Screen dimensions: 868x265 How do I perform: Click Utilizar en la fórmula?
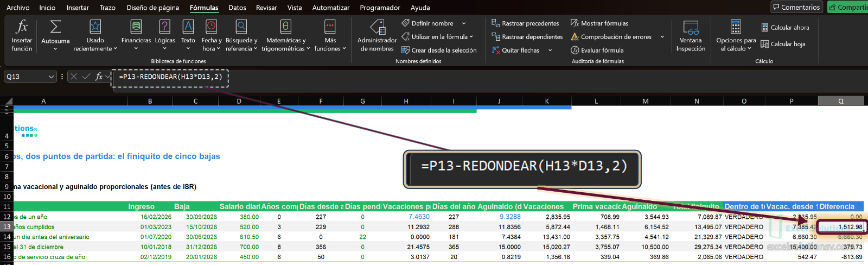(x=437, y=37)
